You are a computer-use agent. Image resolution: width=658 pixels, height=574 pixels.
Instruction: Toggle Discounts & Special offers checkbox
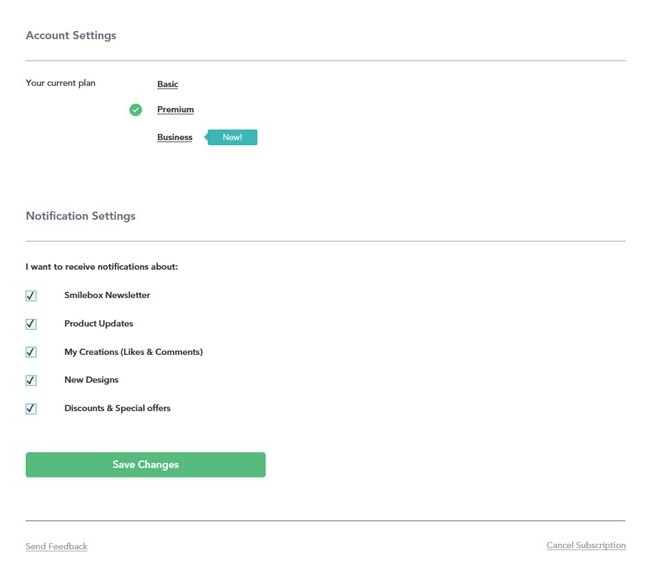point(31,408)
